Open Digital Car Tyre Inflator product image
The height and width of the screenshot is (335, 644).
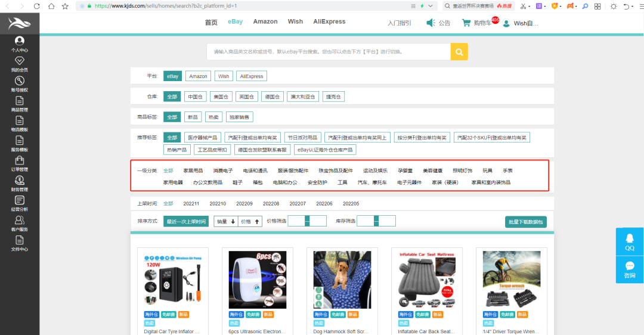pos(173,280)
